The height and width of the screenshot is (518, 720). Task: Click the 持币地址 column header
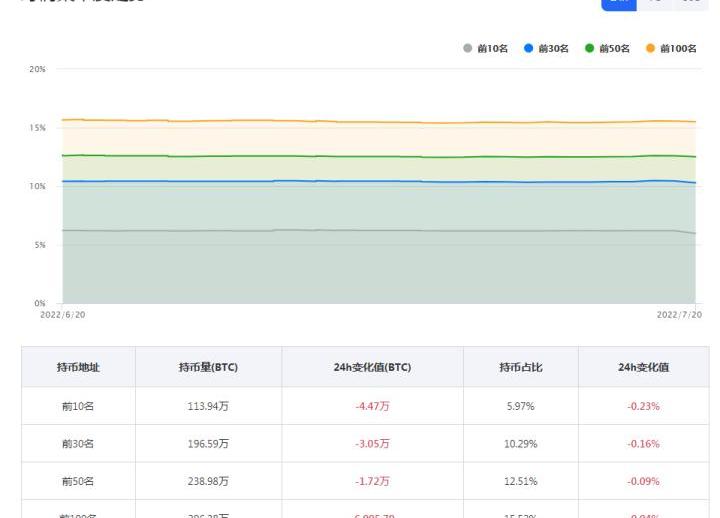pyautogui.click(x=79, y=367)
